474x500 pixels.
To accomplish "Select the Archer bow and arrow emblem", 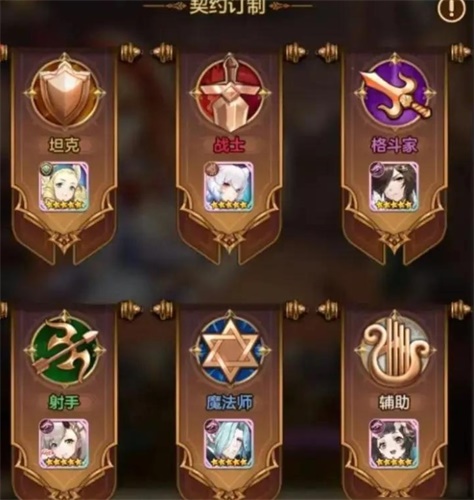I will 65,350.
